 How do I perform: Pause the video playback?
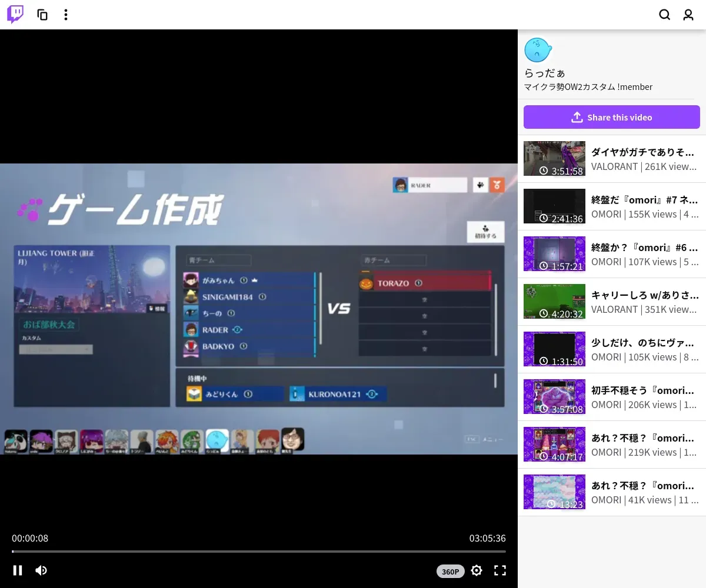[18, 570]
